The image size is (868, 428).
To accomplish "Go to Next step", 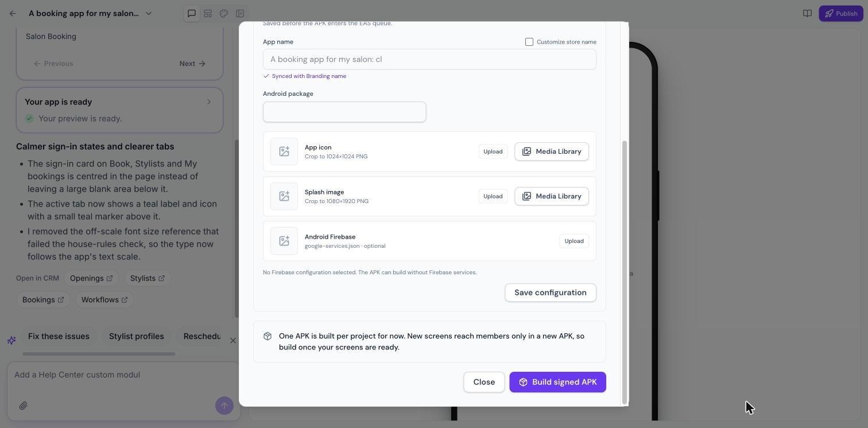I will click(x=192, y=64).
